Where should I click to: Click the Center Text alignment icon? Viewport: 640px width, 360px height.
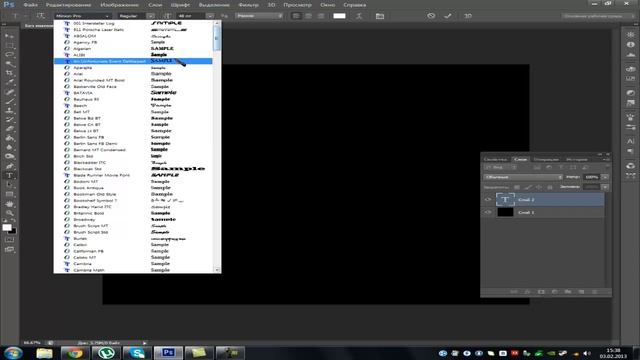pos(309,16)
